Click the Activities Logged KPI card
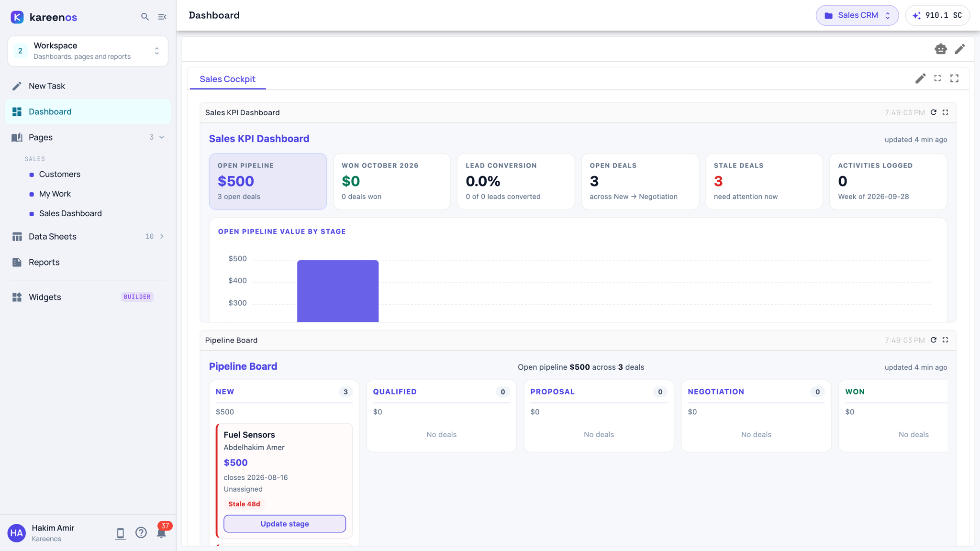Screen dimensions: 980x551 click(x=888, y=181)
